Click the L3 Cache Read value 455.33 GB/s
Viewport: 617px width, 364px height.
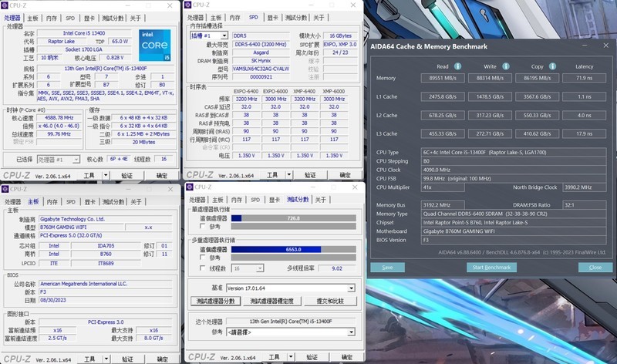coord(443,133)
